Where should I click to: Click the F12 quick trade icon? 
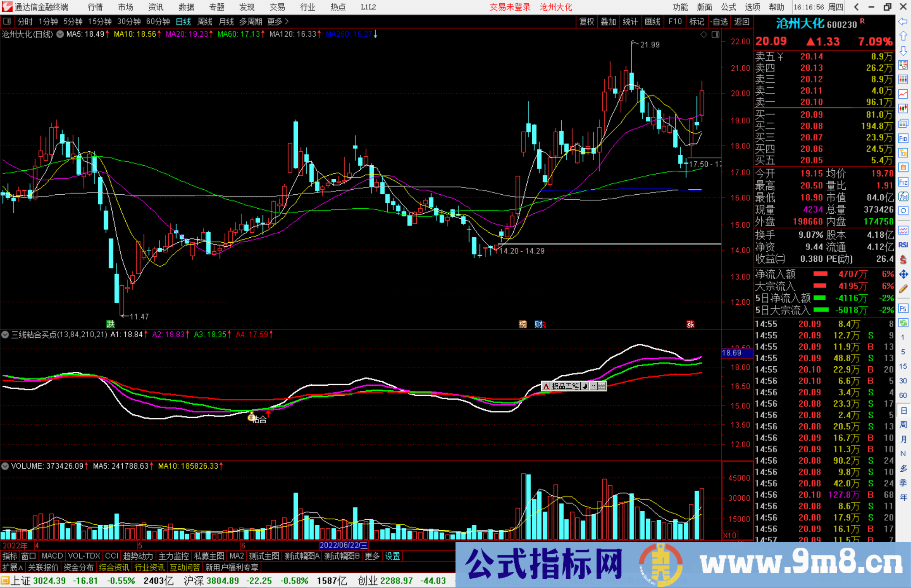point(903,183)
